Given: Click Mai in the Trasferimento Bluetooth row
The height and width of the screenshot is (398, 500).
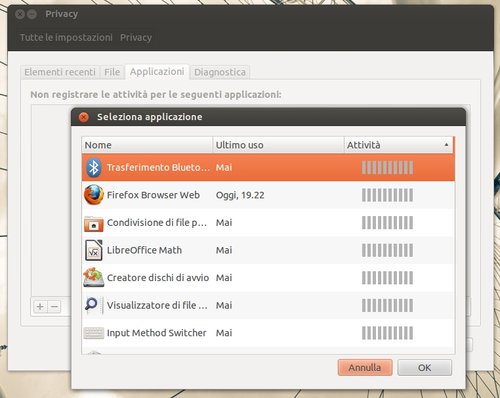Looking at the screenshot, I should point(224,167).
